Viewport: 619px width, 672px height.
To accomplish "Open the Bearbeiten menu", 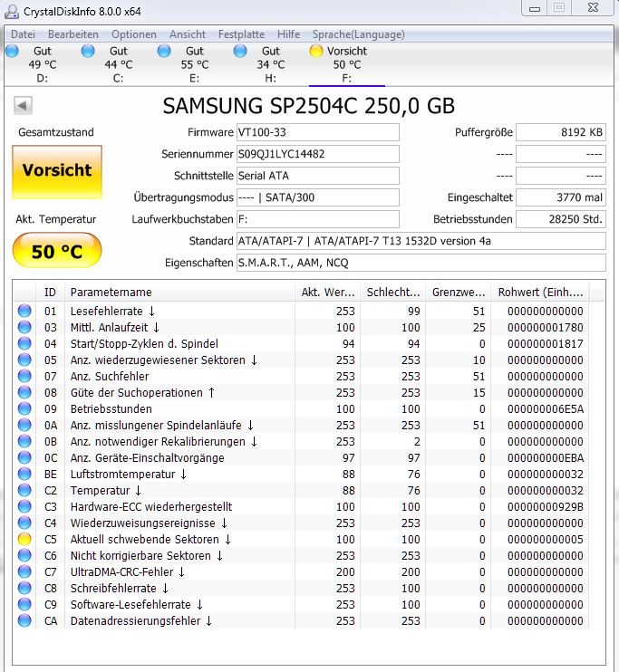I will tap(73, 34).
